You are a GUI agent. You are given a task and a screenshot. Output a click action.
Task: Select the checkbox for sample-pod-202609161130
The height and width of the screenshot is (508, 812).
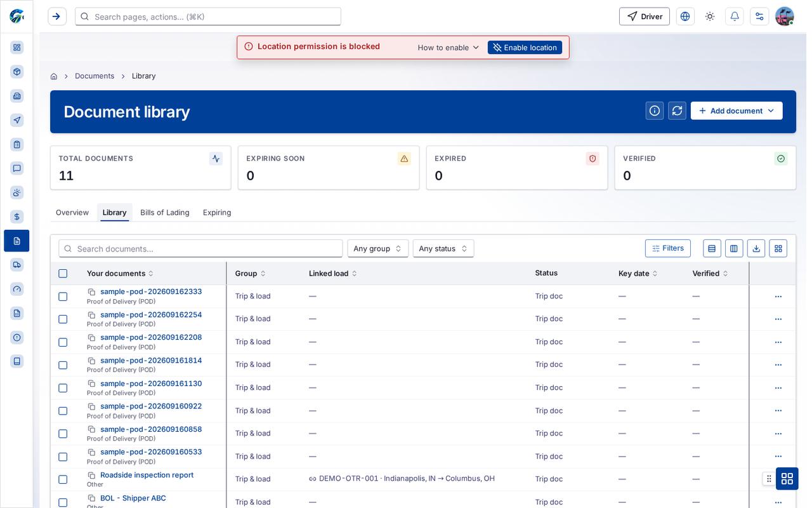pyautogui.click(x=63, y=388)
